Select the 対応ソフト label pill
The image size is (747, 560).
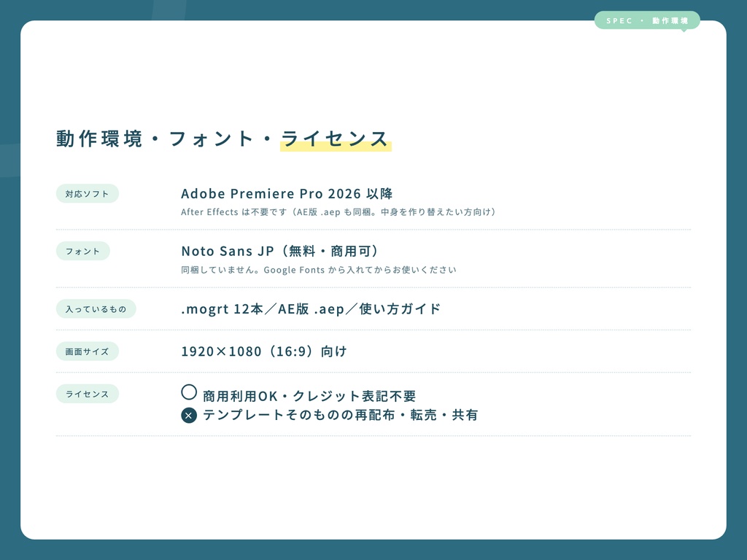click(x=88, y=194)
